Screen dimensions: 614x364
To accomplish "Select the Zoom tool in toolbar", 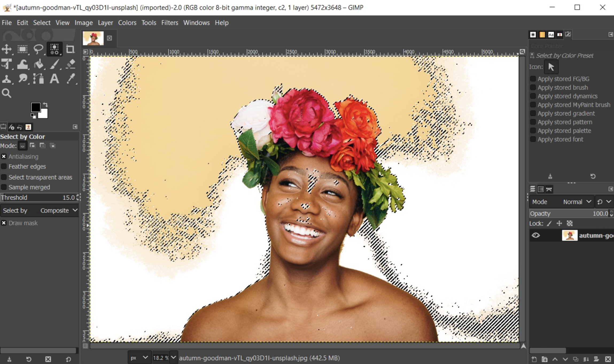I will [6, 94].
